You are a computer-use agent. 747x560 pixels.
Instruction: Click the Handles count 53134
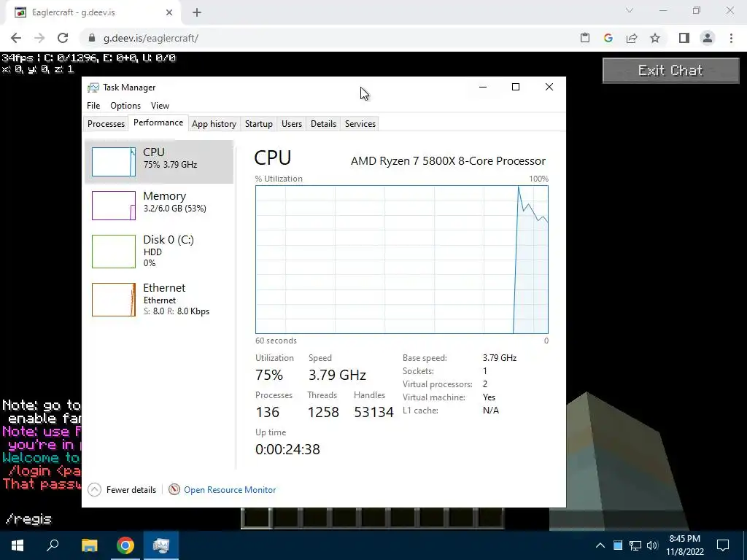pyautogui.click(x=373, y=412)
